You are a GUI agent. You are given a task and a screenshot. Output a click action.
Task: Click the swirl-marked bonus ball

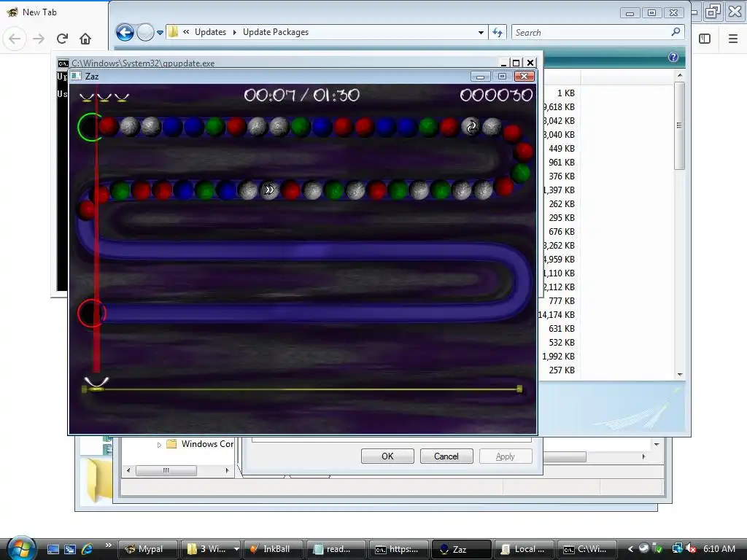(x=471, y=127)
